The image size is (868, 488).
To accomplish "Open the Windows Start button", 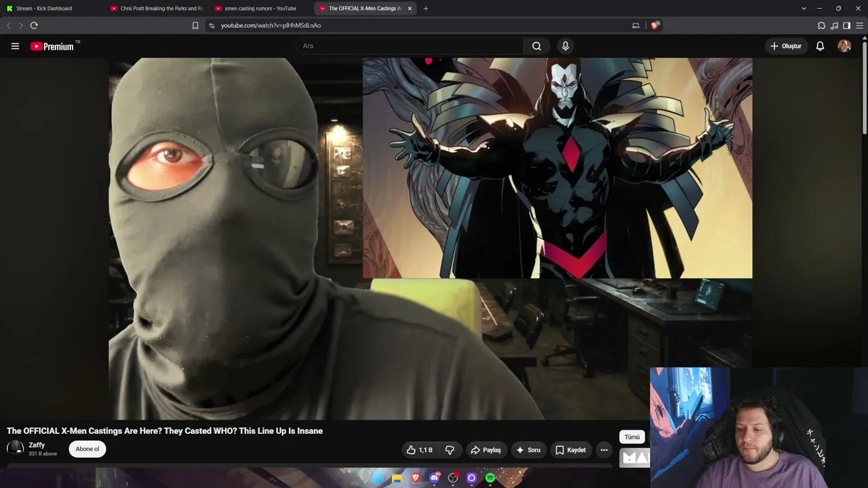I will tap(378, 479).
